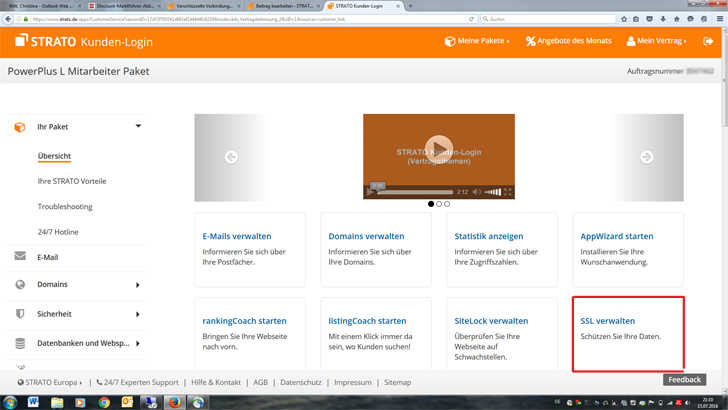Open a new browser tab with plus
The image size is (728, 410).
[x=410, y=6]
